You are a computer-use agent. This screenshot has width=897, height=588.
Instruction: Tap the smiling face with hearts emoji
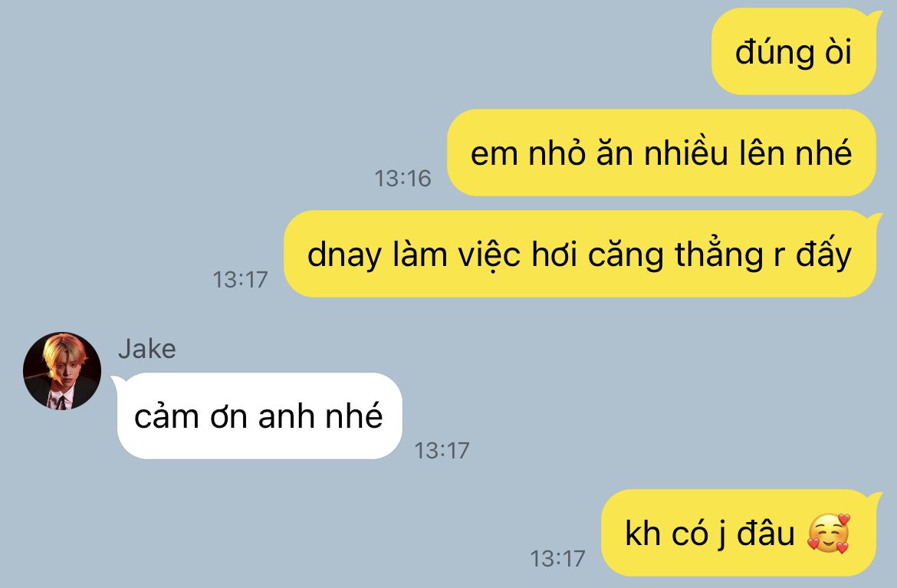(828, 533)
